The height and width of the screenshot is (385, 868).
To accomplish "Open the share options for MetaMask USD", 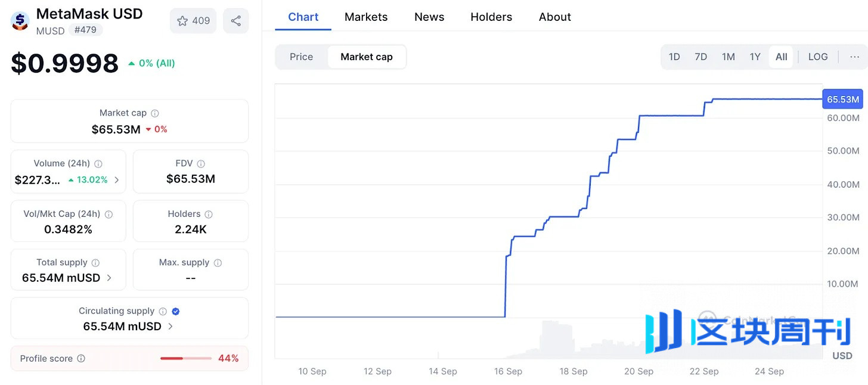I will 236,20.
